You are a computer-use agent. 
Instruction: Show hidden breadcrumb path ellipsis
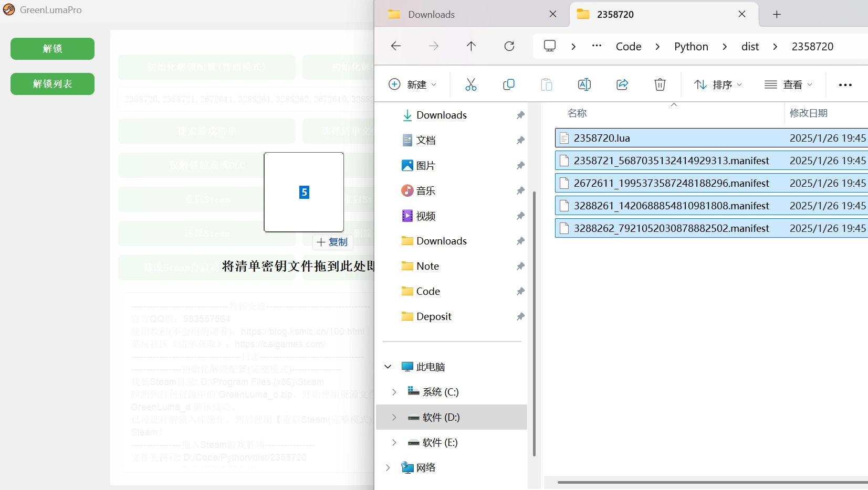597,46
